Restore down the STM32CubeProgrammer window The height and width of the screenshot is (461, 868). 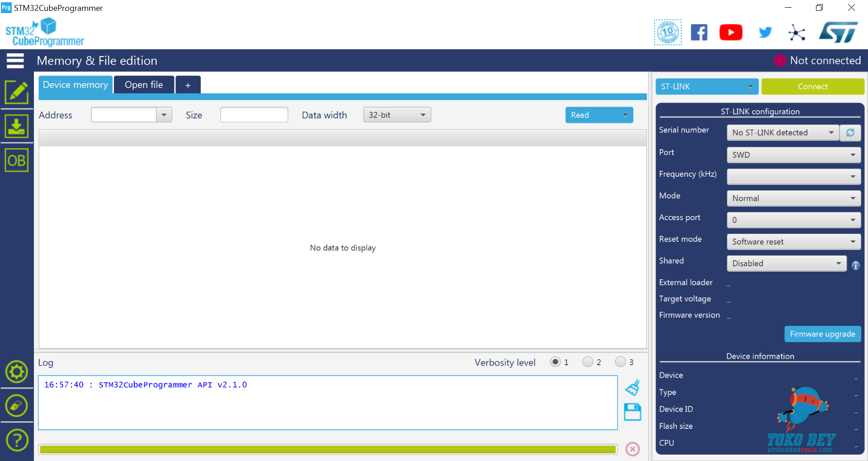coord(819,8)
